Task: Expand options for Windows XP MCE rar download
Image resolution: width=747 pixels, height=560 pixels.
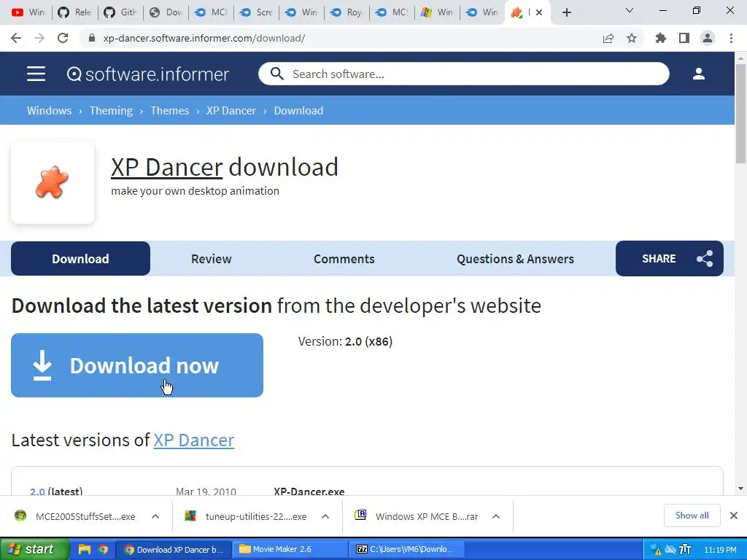Action: click(496, 516)
